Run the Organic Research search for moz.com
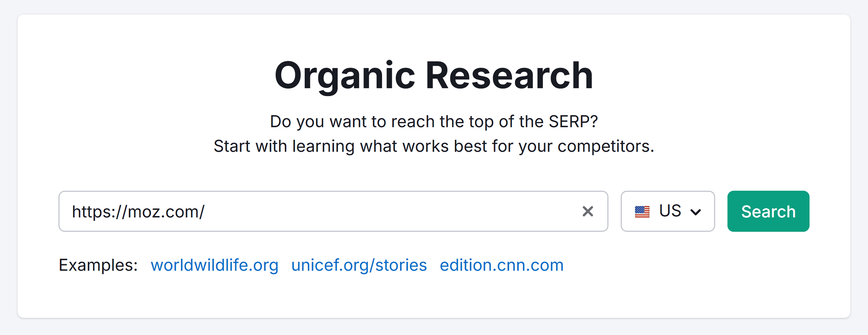Screen dimensions: 868x335 tap(768, 211)
